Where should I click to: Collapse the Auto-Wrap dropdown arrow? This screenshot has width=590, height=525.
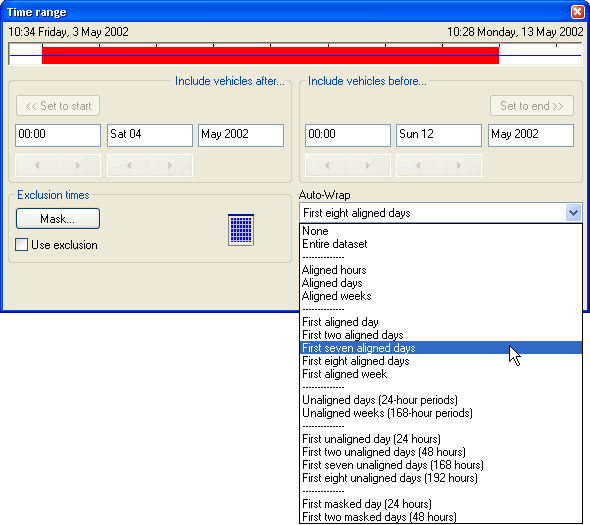pyautogui.click(x=573, y=213)
